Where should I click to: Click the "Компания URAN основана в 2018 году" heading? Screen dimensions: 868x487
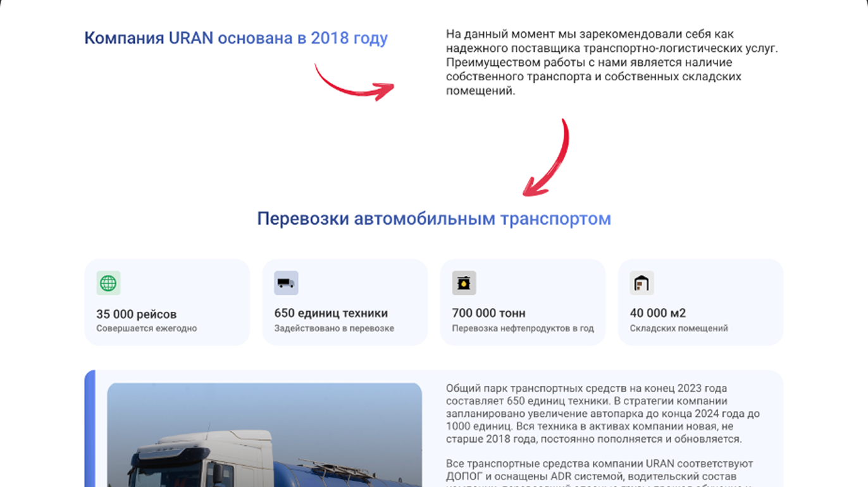236,38
